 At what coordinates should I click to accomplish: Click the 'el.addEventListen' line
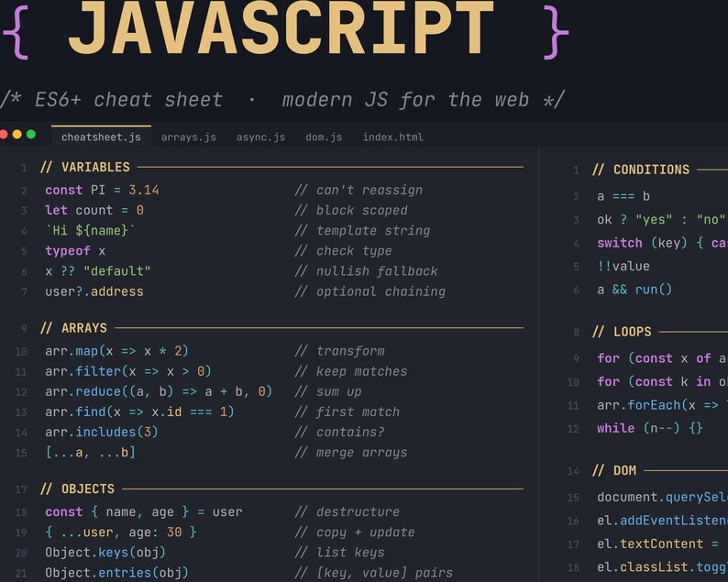click(x=663, y=521)
